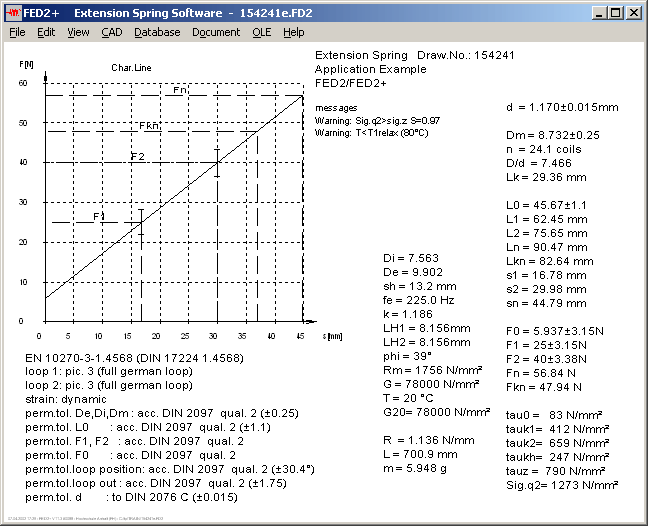Screen dimensions: 648x526
Task: Close the FED2+ window
Action: (635, 13)
